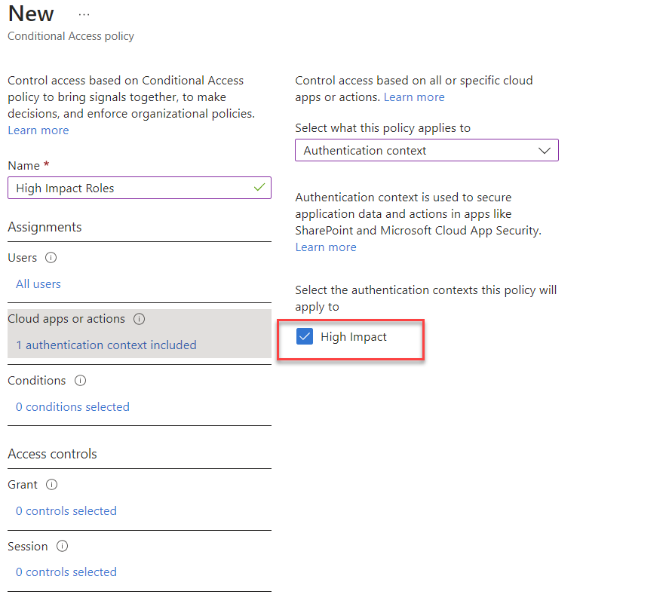Viewport: 672px width, 616px height.
Task: Open the Conditions info tooltip
Action: tap(80, 380)
